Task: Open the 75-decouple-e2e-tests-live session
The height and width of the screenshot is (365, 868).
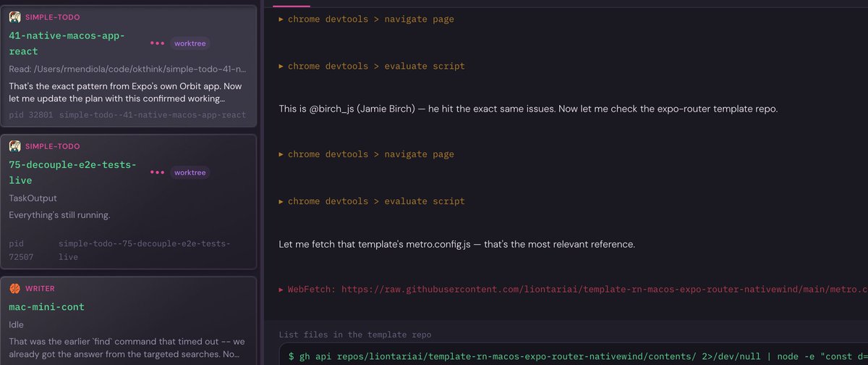Action: [x=128, y=202]
